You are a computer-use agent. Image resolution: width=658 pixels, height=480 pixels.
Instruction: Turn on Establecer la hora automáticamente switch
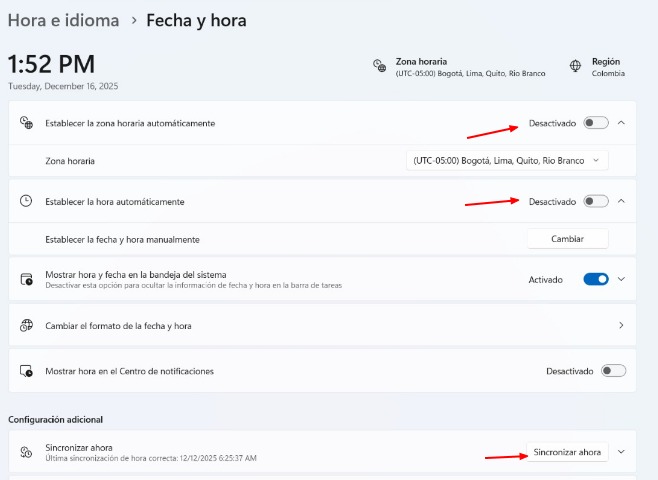click(596, 201)
